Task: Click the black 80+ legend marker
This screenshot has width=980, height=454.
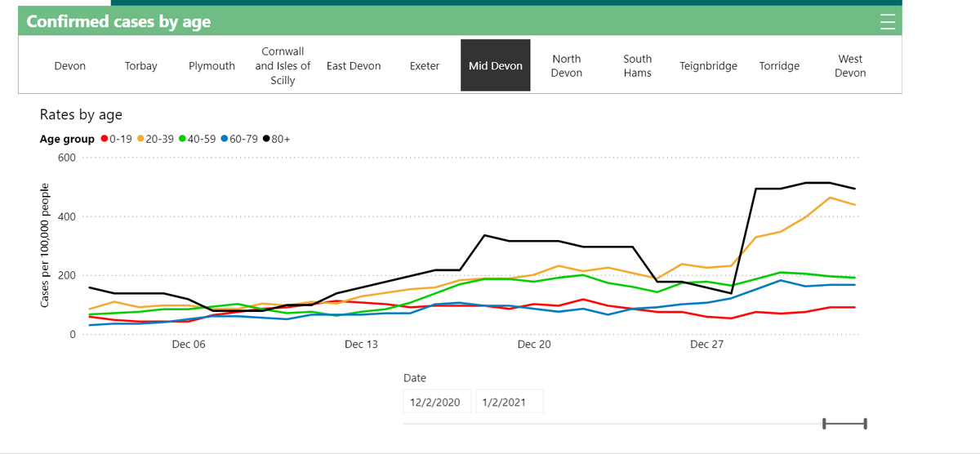Action: pos(267,139)
